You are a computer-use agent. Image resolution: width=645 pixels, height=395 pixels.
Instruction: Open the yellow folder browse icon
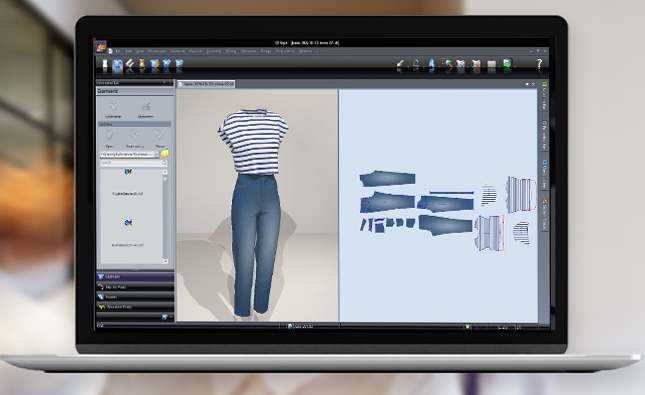(x=165, y=154)
